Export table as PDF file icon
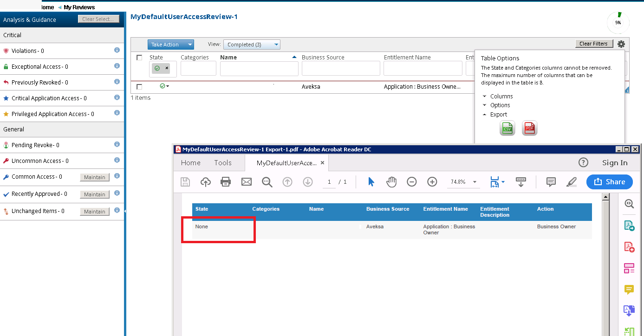Viewport: 644px width, 336px height. tap(529, 128)
